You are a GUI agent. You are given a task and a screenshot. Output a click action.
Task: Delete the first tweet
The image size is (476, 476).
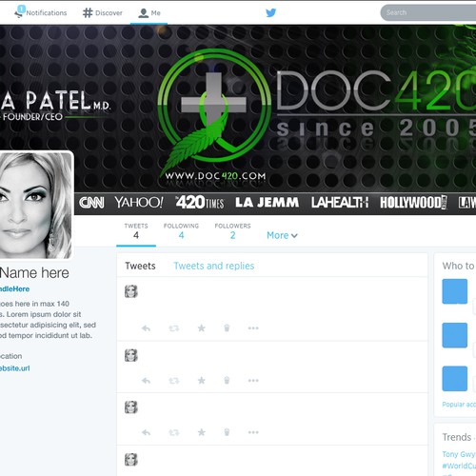[227, 327]
